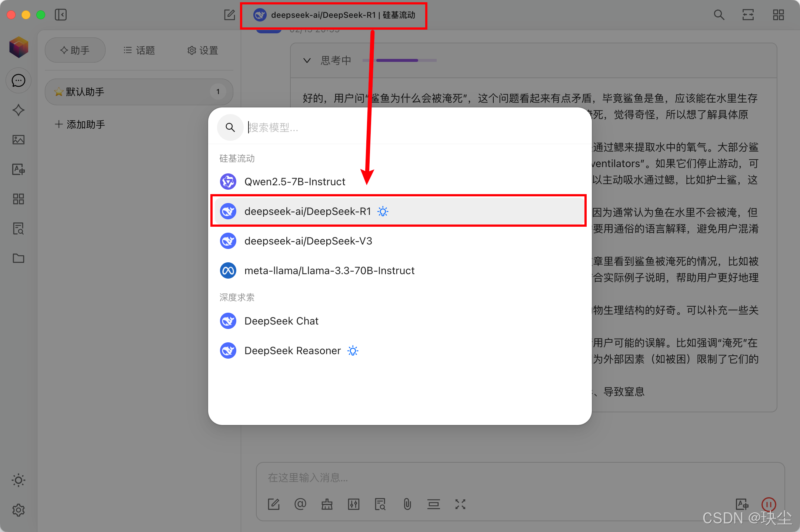Viewport: 800px width, 532px height.
Task: Click the thinking progress bar
Action: tap(399, 60)
